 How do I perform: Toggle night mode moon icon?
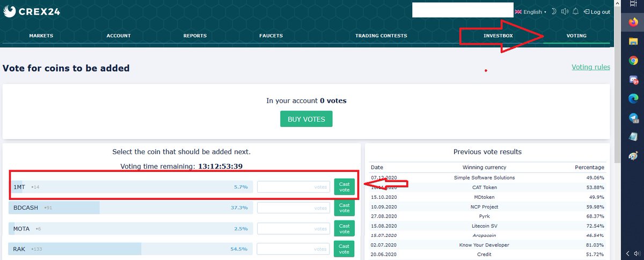pyautogui.click(x=554, y=11)
